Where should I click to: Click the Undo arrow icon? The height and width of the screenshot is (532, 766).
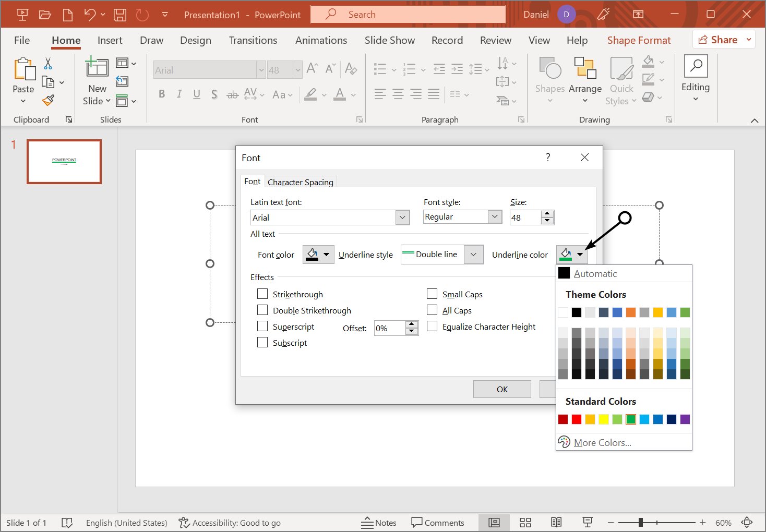pyautogui.click(x=90, y=15)
